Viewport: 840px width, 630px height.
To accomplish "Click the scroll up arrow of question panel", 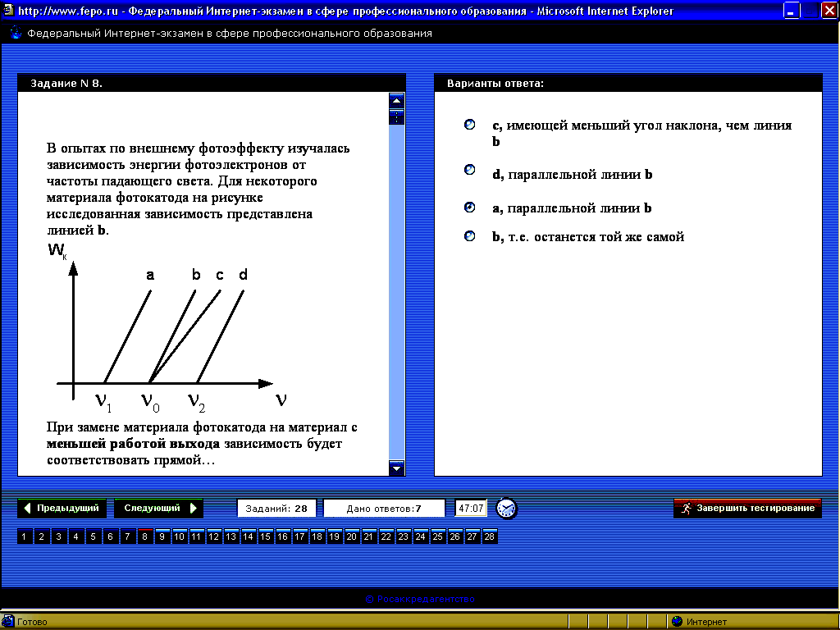I will [396, 100].
